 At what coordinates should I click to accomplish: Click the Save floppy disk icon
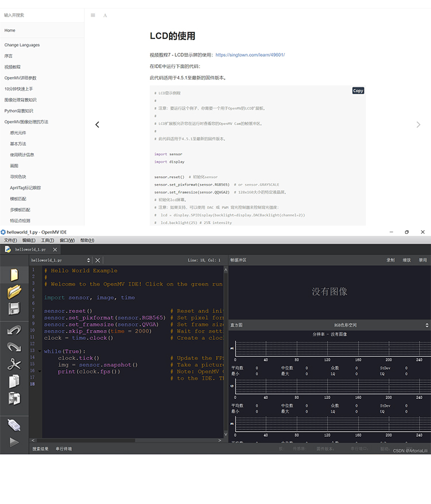point(14,309)
